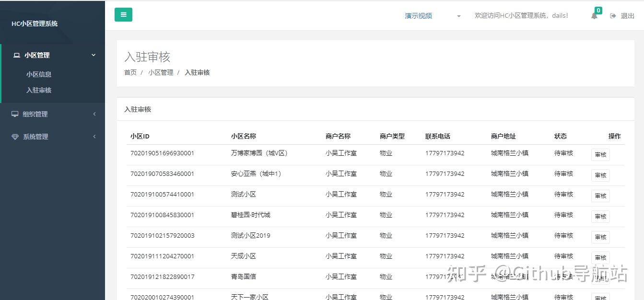Select ID 702019121822890017
This screenshot has width=644, height=300.
tap(162, 277)
